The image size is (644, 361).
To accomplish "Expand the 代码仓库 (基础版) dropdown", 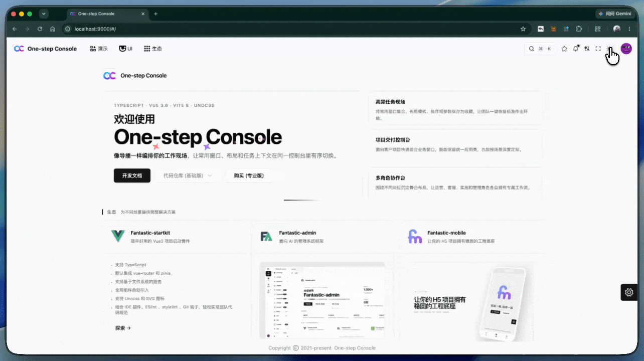I will 188,175.
